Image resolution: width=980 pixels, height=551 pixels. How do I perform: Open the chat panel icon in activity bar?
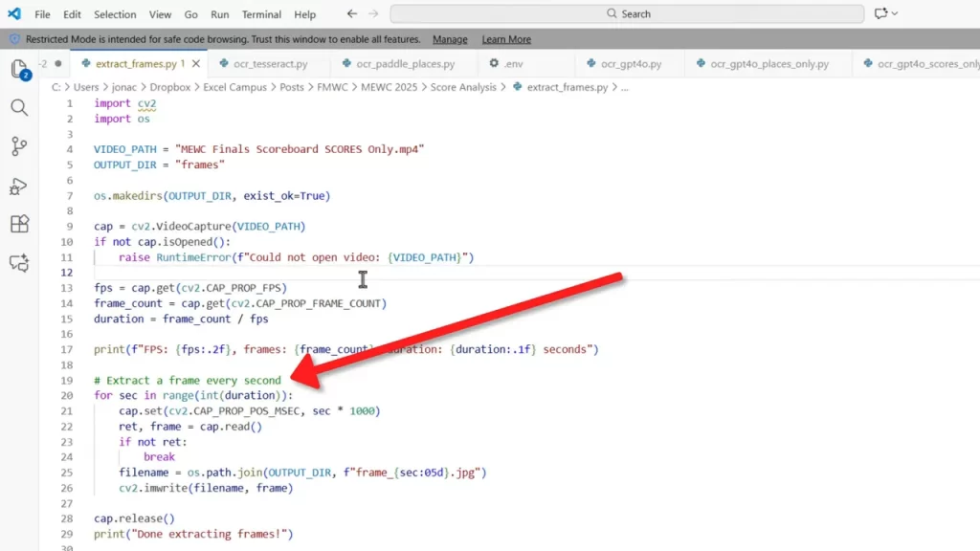pos(19,263)
